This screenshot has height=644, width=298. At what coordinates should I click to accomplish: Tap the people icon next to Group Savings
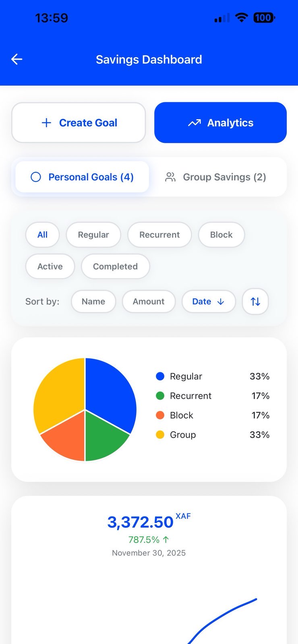170,177
